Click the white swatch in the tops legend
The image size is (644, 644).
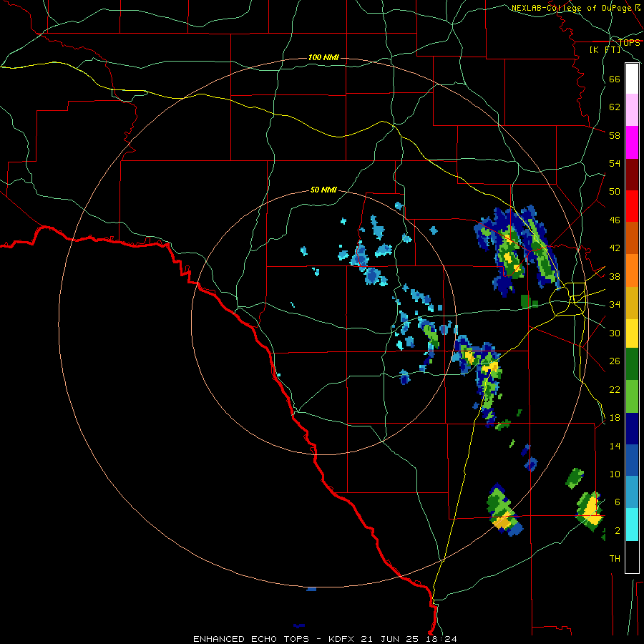click(632, 79)
